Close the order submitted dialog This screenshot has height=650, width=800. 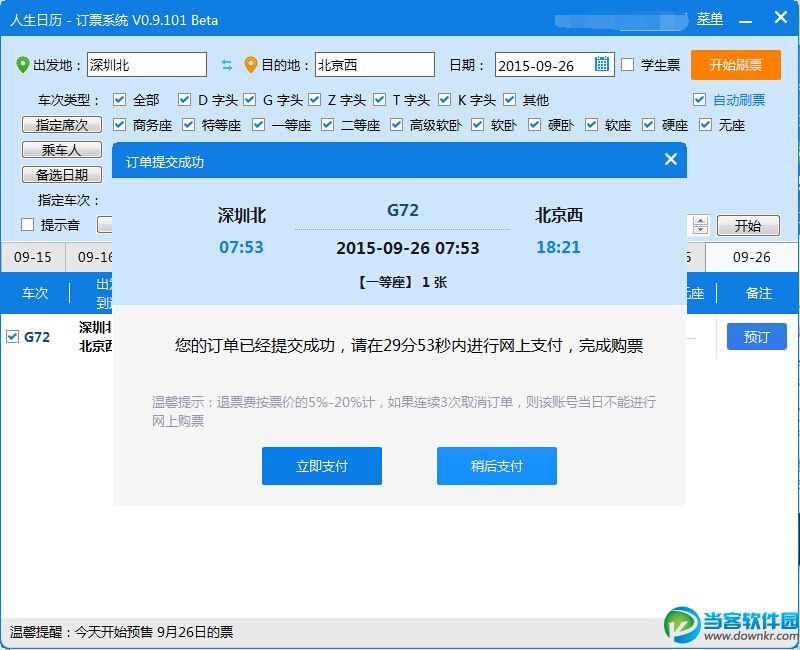tap(670, 159)
